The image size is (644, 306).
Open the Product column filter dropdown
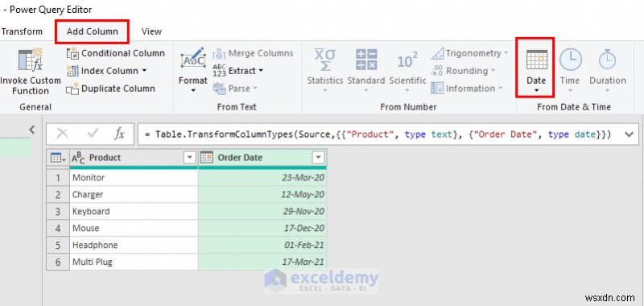click(190, 158)
